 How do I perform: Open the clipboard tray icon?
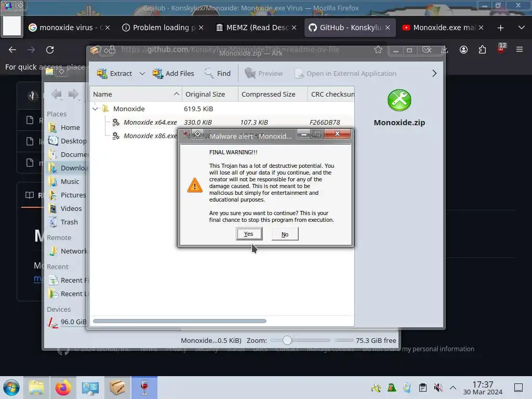point(423,388)
